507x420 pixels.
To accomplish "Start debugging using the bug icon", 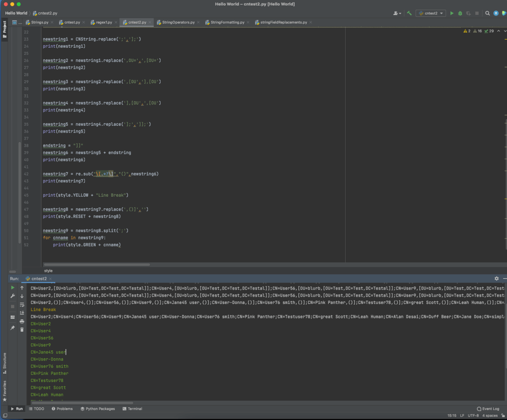I will [460, 13].
